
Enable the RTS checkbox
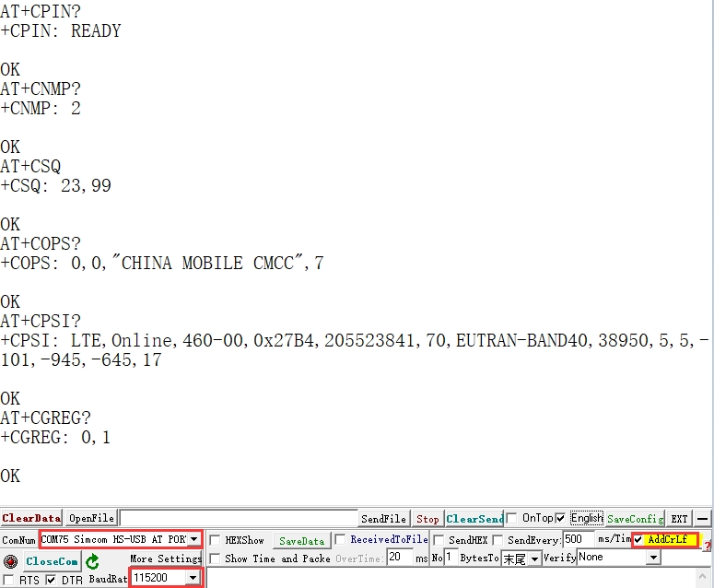[x=8, y=580]
